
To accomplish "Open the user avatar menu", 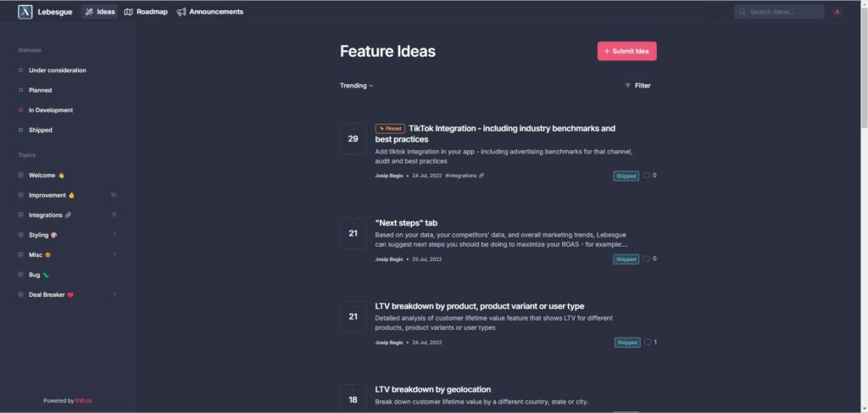I will (837, 12).
